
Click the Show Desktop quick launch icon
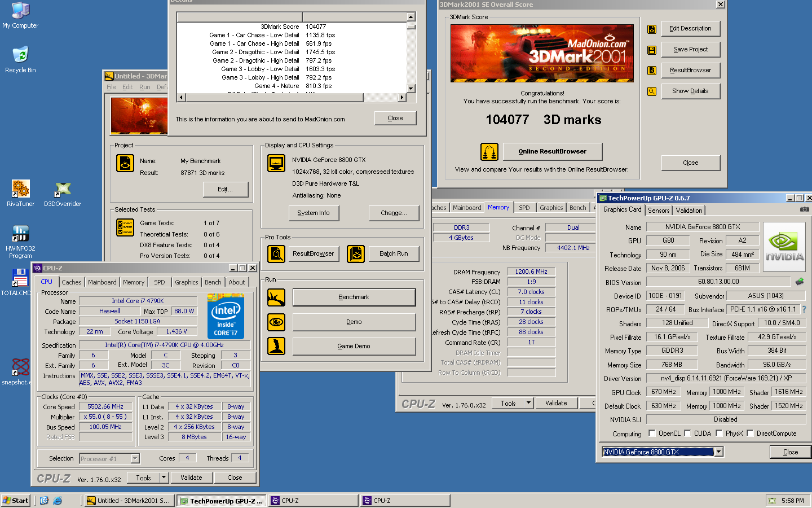coord(44,500)
